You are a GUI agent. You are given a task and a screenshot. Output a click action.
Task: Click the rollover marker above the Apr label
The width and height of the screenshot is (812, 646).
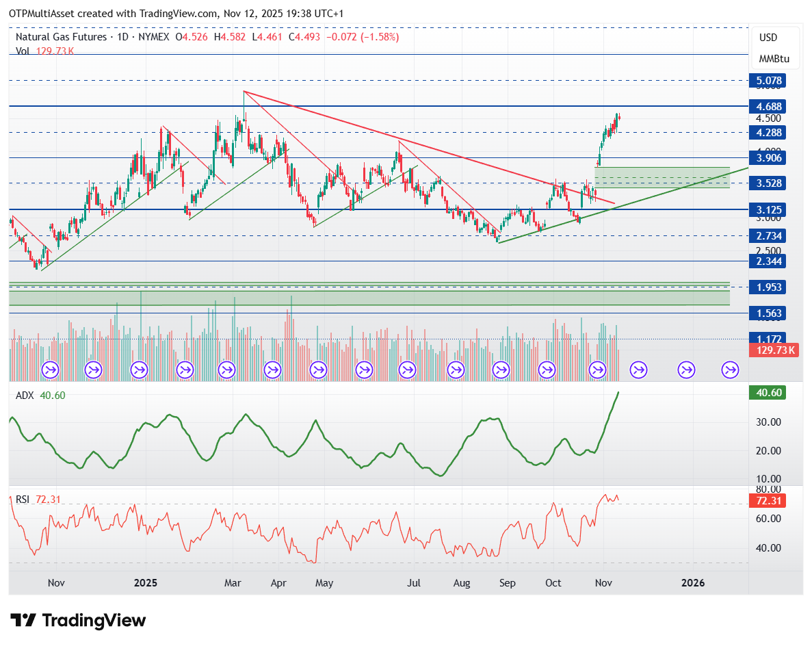(x=273, y=370)
